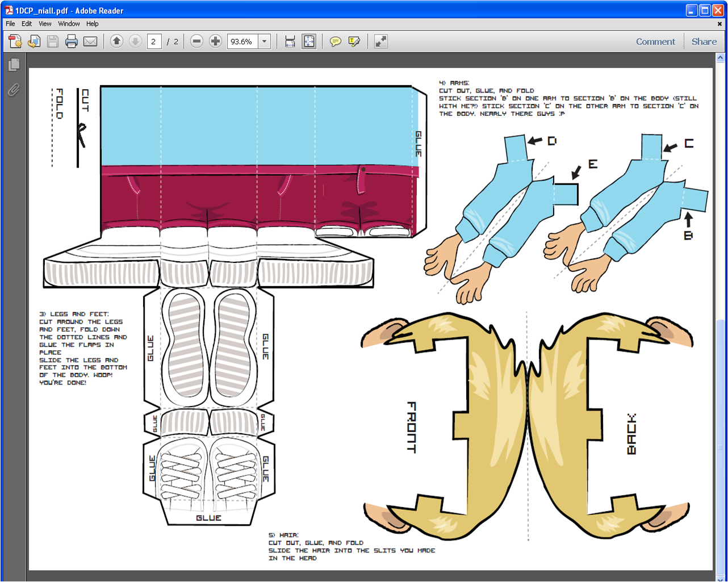Close the document with the menu-bar X
Screen dimensions: 728x582
click(x=719, y=24)
